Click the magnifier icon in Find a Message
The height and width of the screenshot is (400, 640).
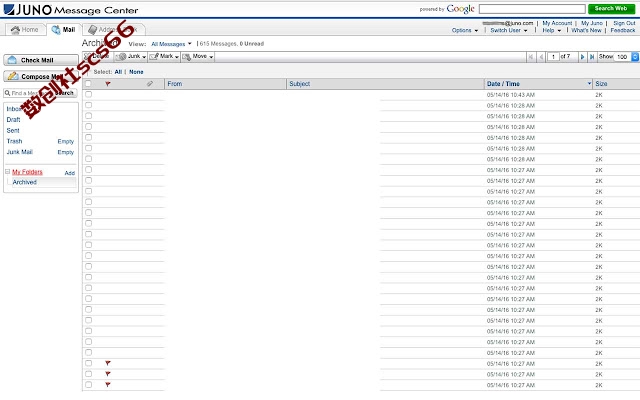(x=7, y=93)
